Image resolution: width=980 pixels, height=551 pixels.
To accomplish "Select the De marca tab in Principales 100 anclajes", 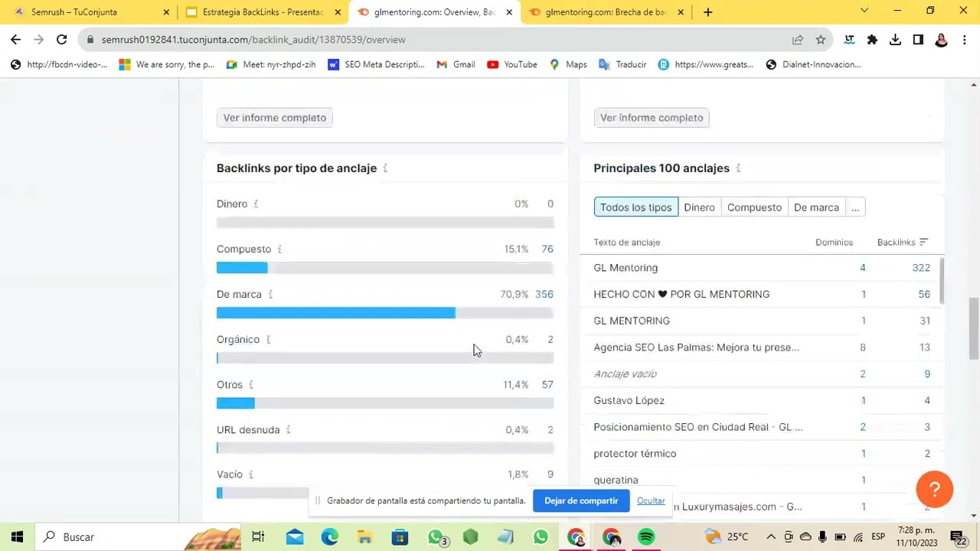I will 816,207.
